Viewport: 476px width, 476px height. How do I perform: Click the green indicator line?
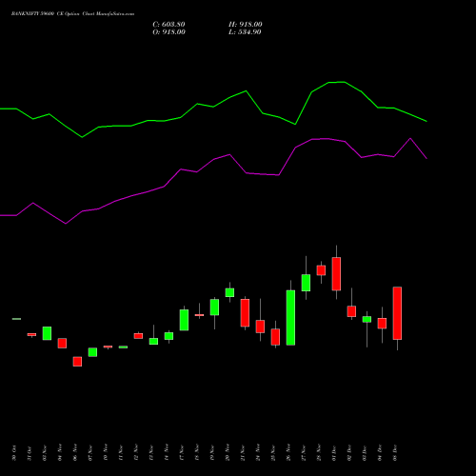[213, 107]
